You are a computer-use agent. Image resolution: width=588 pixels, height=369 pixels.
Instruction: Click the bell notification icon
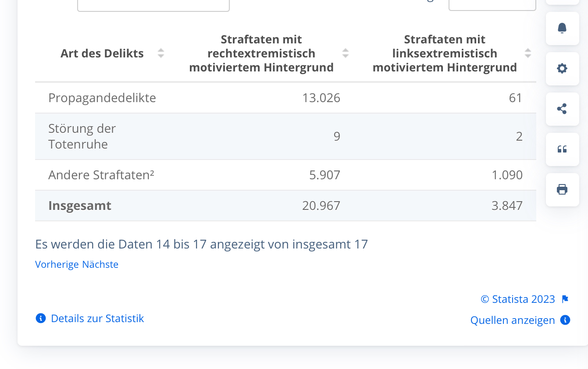[x=562, y=28]
